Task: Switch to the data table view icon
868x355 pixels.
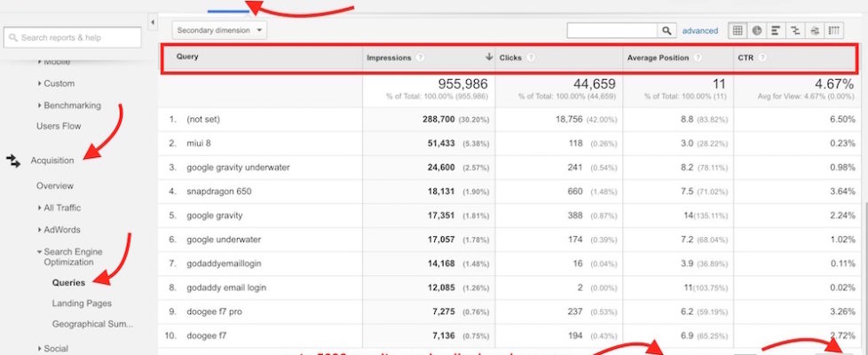Action: coord(737,30)
